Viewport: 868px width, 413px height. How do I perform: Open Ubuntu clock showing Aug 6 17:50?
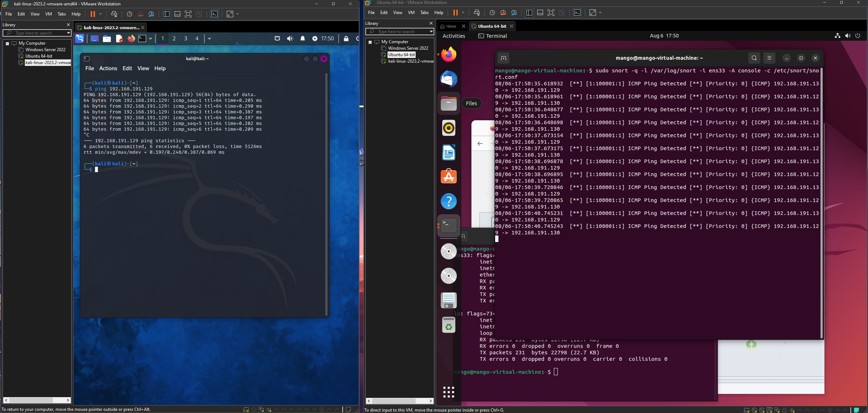click(664, 36)
